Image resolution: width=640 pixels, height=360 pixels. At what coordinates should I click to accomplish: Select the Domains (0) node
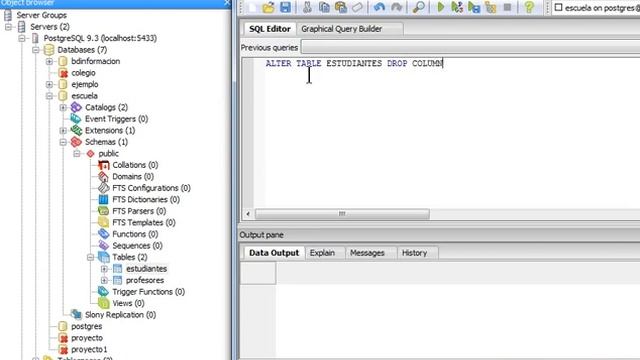(133, 176)
